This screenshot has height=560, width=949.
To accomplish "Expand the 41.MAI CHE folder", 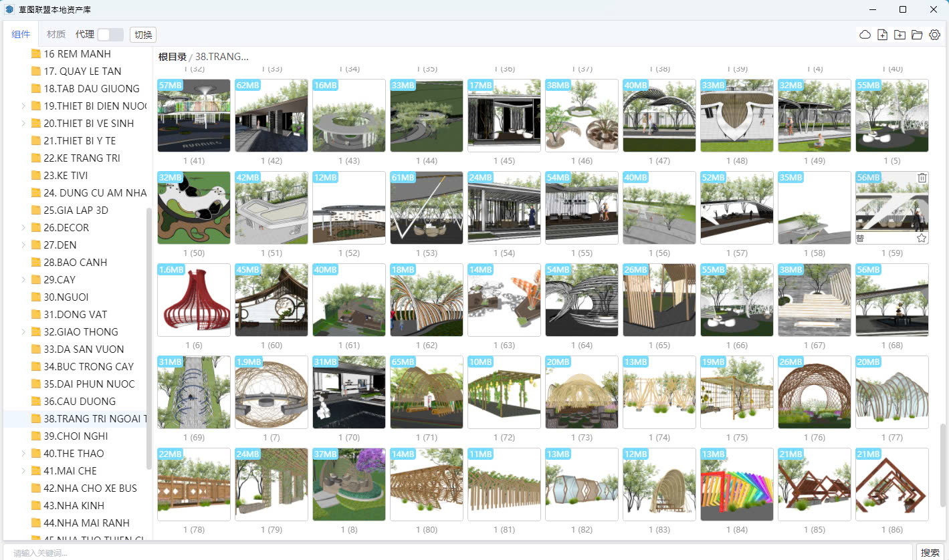I will pos(24,470).
